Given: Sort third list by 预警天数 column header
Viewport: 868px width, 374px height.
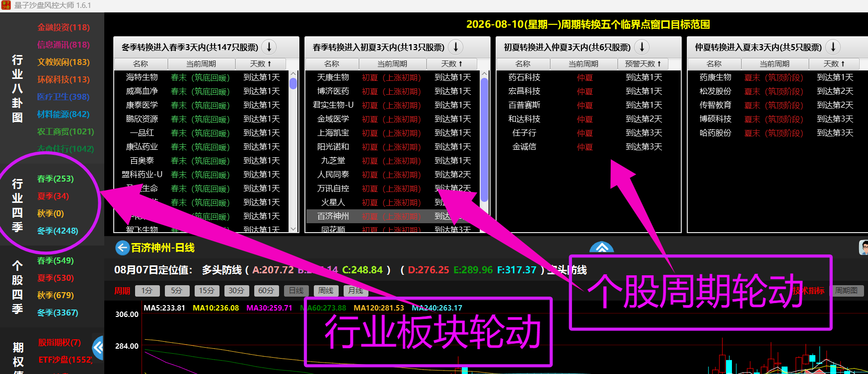Looking at the screenshot, I should coord(643,64).
